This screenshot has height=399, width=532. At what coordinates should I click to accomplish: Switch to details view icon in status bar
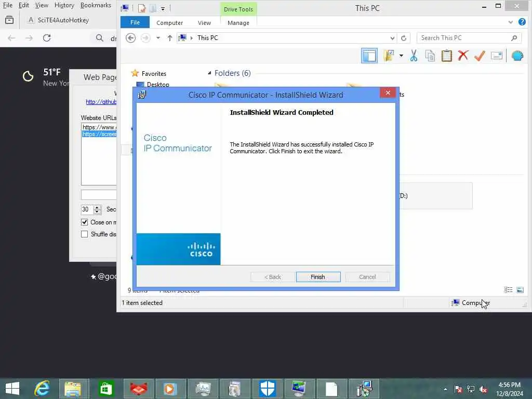pyautogui.click(x=508, y=290)
